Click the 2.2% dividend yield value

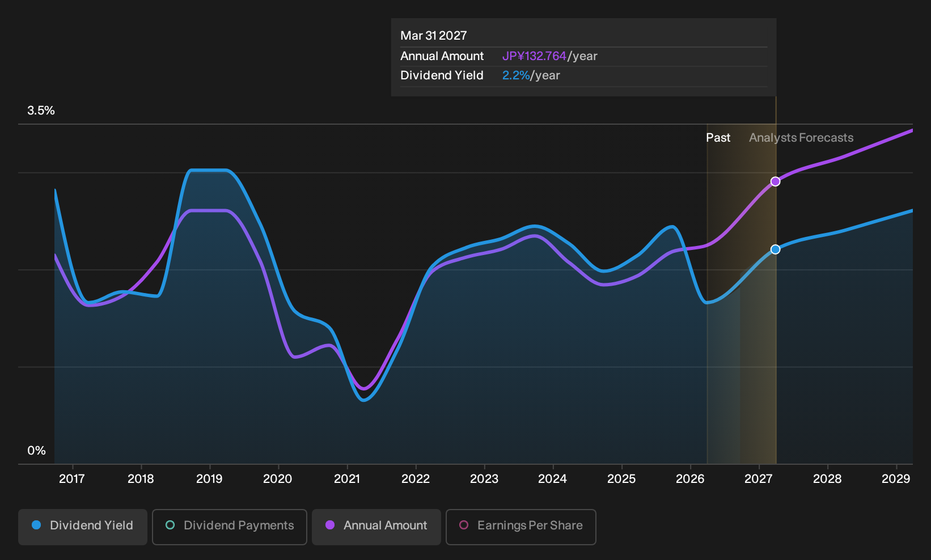click(x=516, y=75)
